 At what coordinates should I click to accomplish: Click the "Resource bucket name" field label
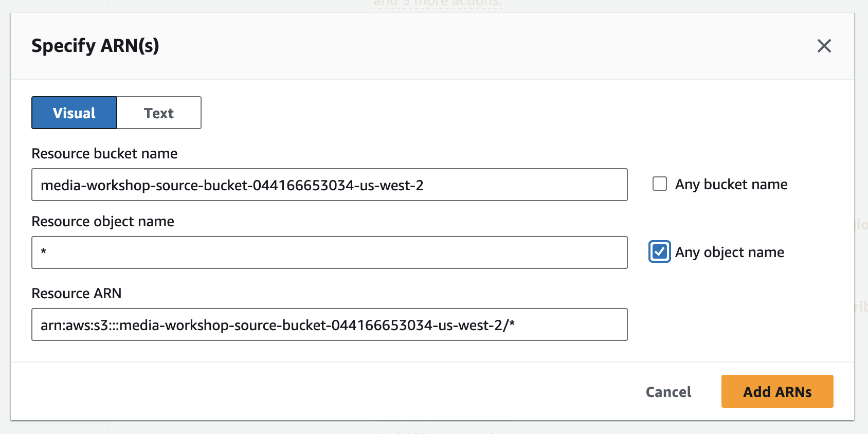pyautogui.click(x=104, y=153)
